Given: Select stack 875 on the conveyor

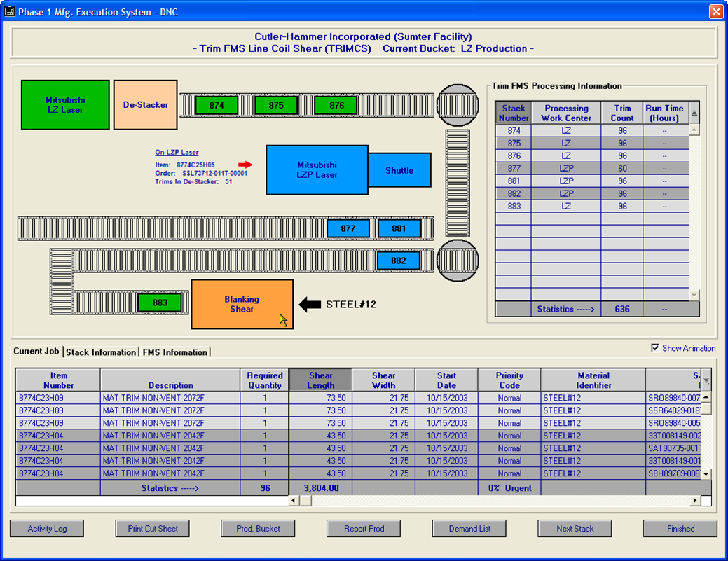Looking at the screenshot, I should (276, 105).
